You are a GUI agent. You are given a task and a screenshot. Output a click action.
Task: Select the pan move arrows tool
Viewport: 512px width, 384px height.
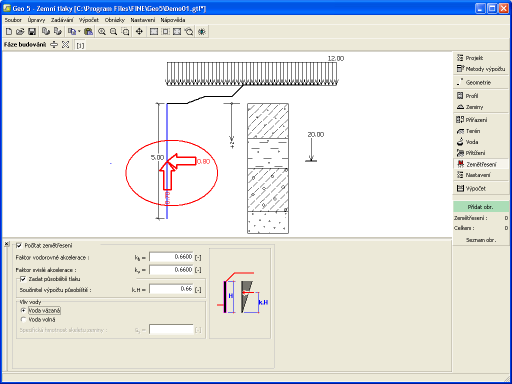coord(139,32)
